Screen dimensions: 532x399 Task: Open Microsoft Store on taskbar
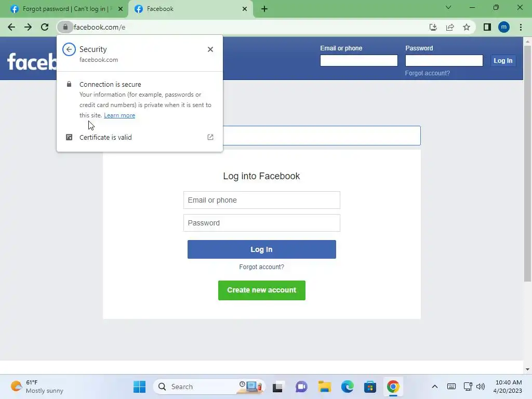click(x=370, y=387)
